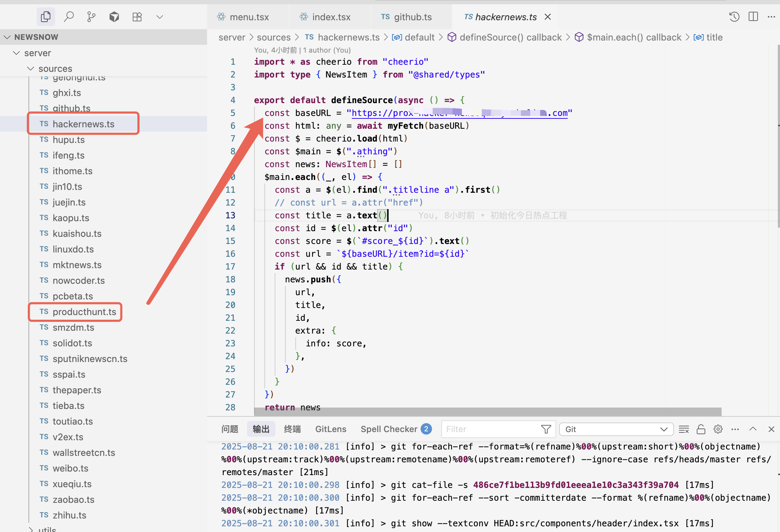The height and width of the screenshot is (532, 780).
Task: Open the Source Control view icon
Action: point(91,17)
